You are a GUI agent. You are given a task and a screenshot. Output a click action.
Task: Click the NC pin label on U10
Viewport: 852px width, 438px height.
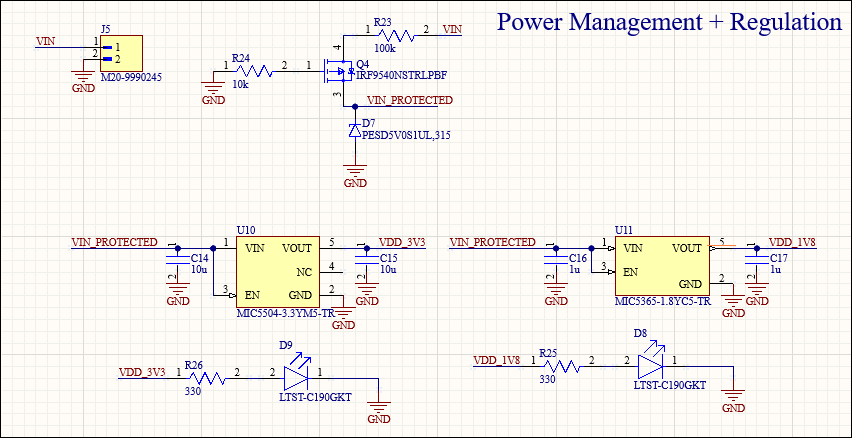[304, 272]
